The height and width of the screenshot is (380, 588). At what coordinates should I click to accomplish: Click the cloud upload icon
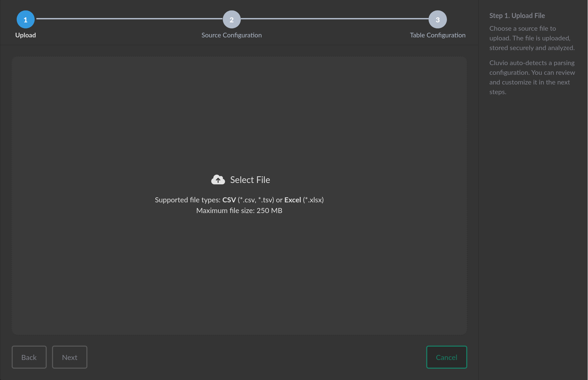point(218,180)
